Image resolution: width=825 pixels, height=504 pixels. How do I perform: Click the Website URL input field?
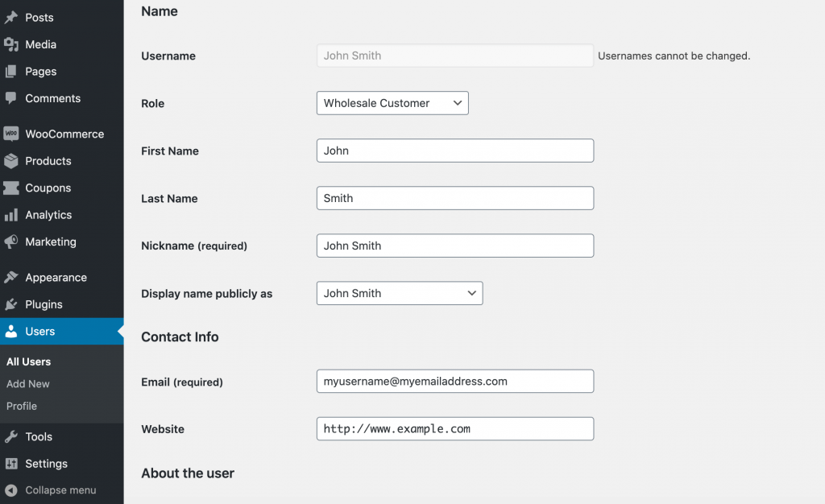coord(455,429)
